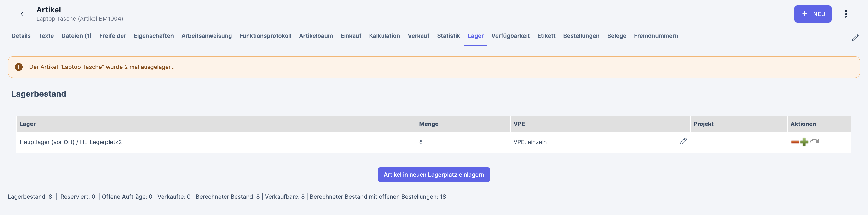
Task: Click the Menge column header
Action: tap(429, 124)
